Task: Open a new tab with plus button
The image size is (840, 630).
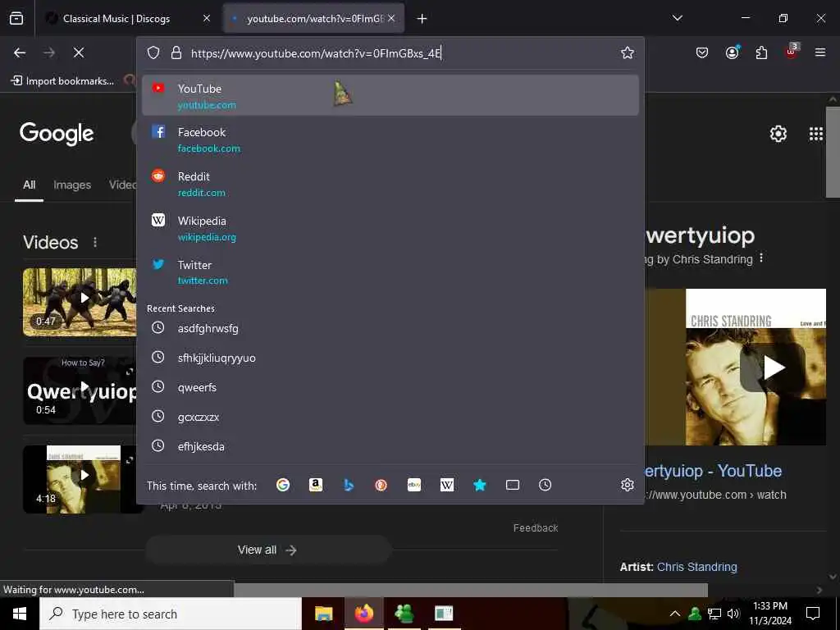Action: pyautogui.click(x=422, y=19)
